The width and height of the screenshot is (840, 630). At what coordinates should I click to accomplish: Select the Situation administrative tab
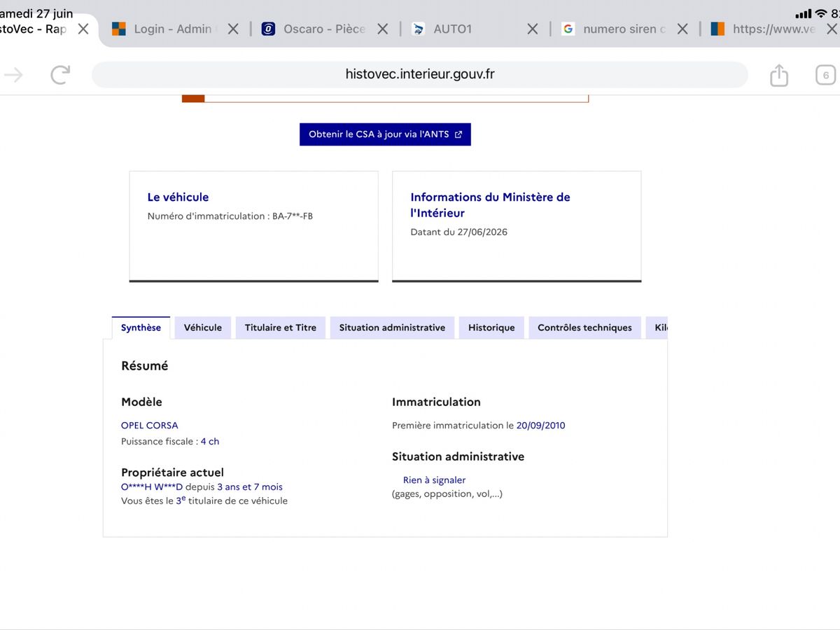(x=392, y=328)
